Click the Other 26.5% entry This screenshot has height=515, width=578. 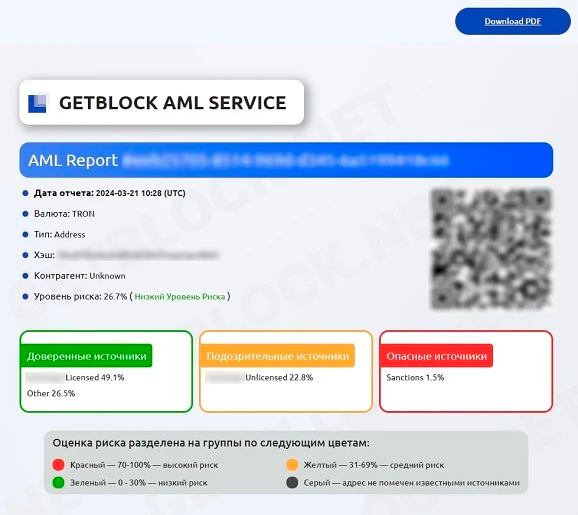click(51, 393)
